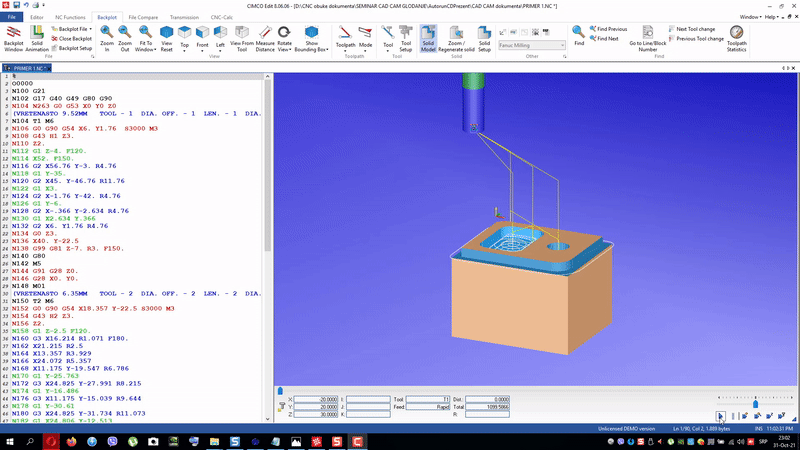Switch to Transmission tab
This screenshot has height=450, width=800.
pyautogui.click(x=184, y=17)
